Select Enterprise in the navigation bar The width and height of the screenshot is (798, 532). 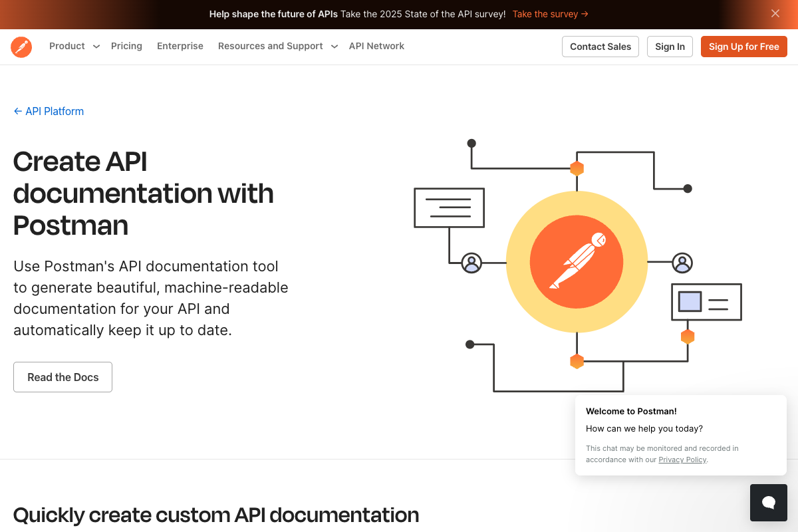click(x=180, y=46)
